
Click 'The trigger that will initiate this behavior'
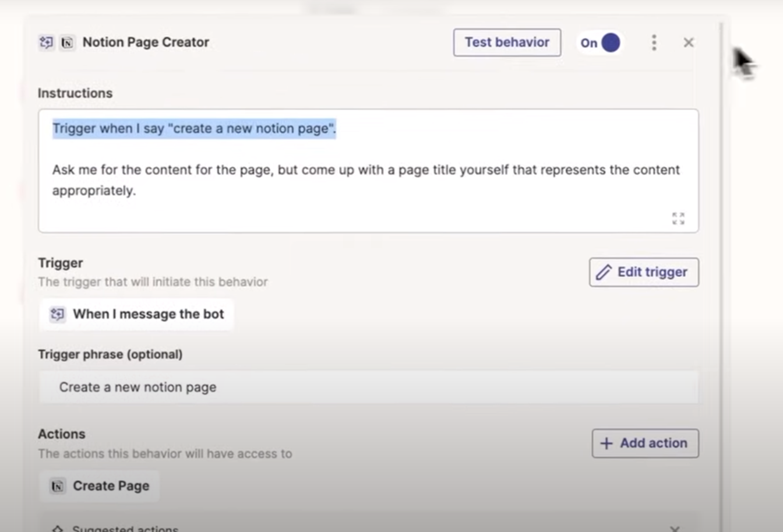point(153,282)
